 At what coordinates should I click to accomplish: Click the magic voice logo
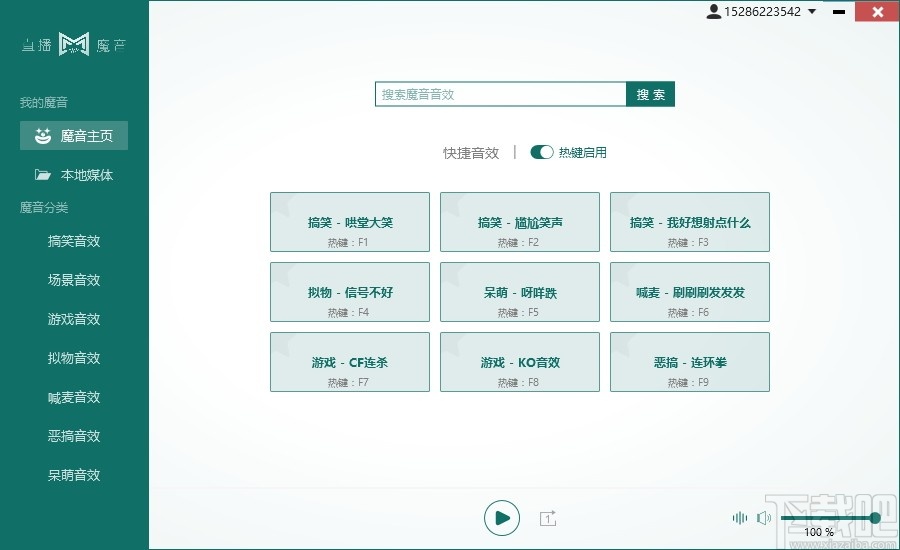tap(74, 44)
